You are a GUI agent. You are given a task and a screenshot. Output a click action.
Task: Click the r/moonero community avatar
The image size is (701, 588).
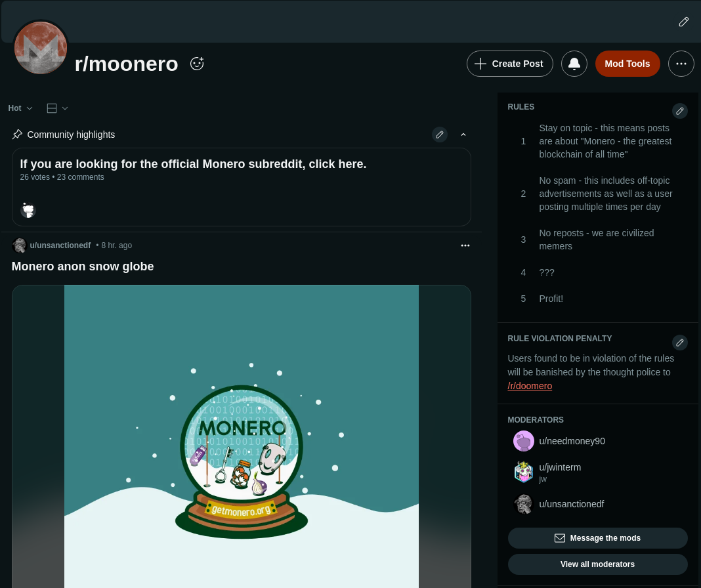click(41, 47)
